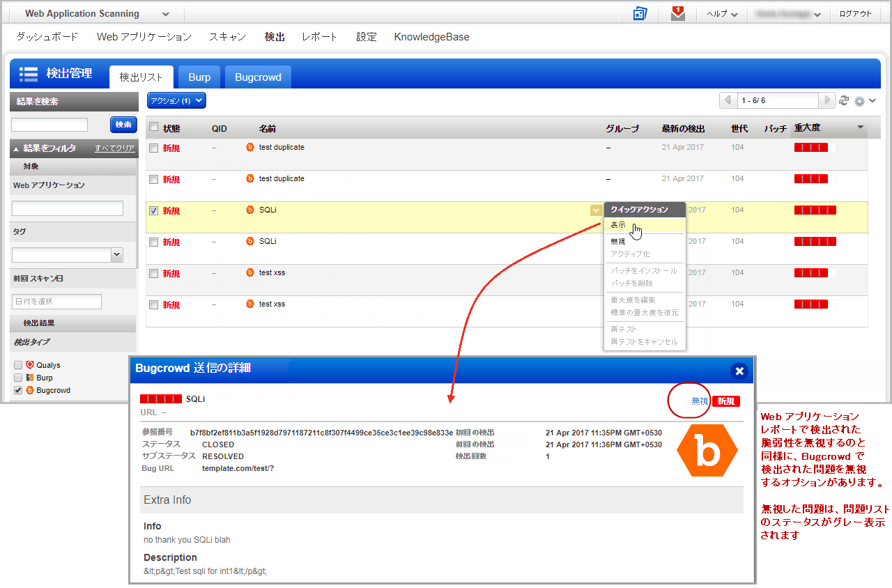Viewport: 892px width, 588px height.
Task: Click the 検索 search button
Action: coord(123,125)
